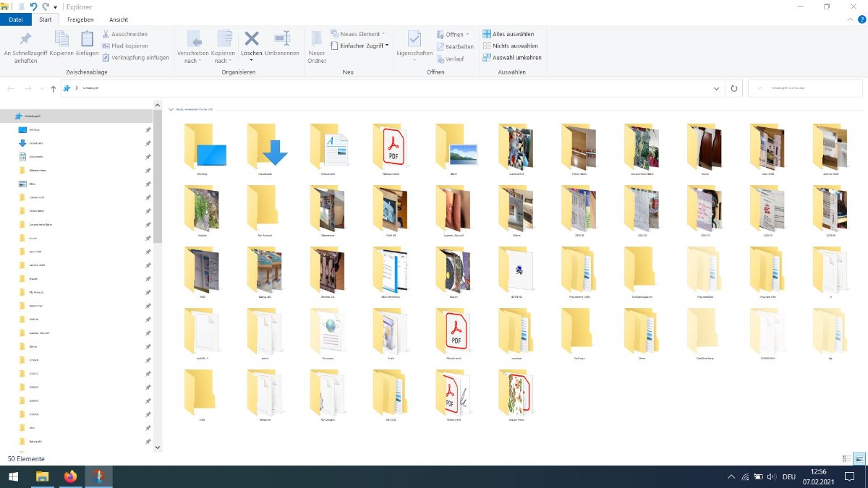Click the navigation pane scroll down arrow
The height and width of the screenshot is (488, 868).
point(158,448)
